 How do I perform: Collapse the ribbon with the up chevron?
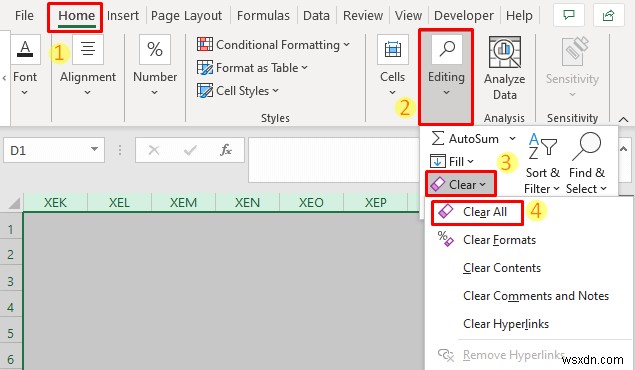tap(624, 119)
